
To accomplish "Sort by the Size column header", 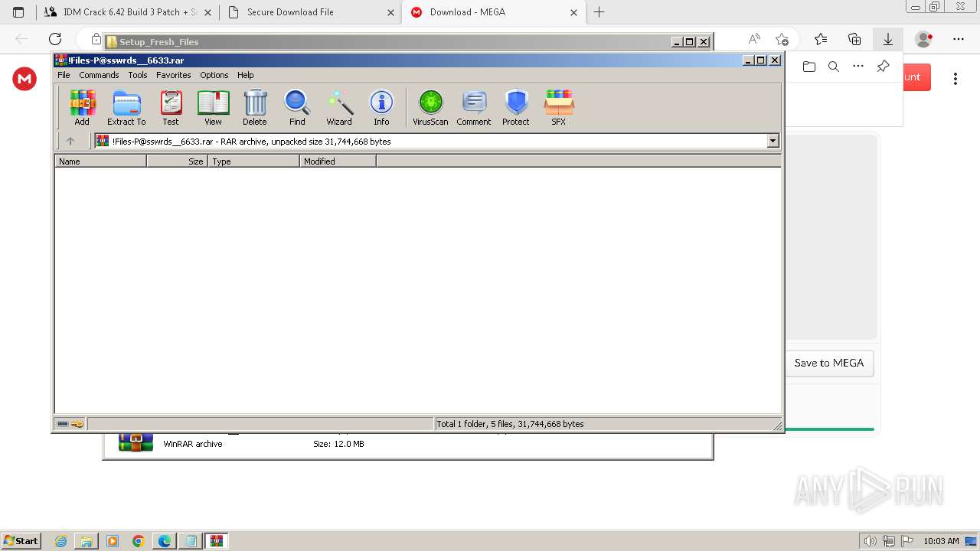I will pos(177,161).
